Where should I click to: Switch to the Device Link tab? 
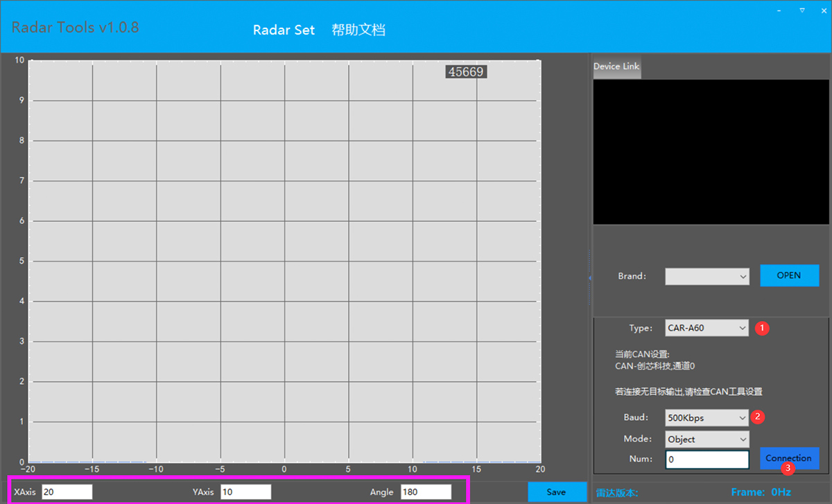click(x=616, y=67)
